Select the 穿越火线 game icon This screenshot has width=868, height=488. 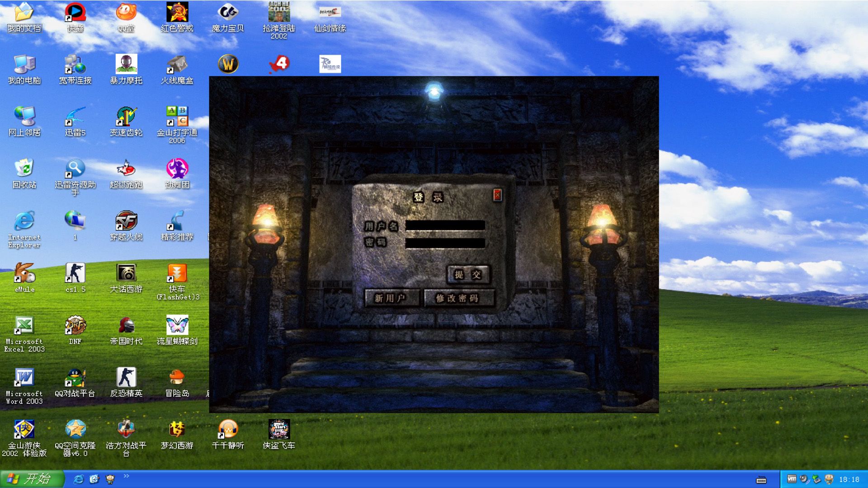pos(126,226)
